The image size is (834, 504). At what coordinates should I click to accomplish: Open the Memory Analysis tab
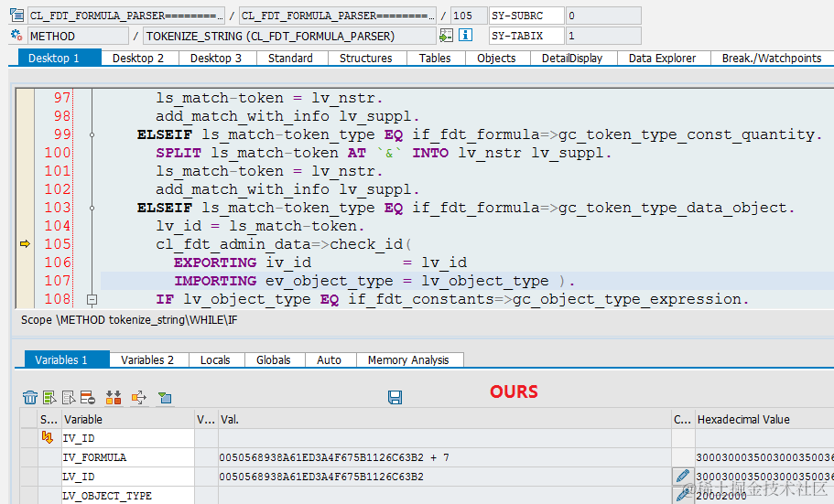click(408, 359)
